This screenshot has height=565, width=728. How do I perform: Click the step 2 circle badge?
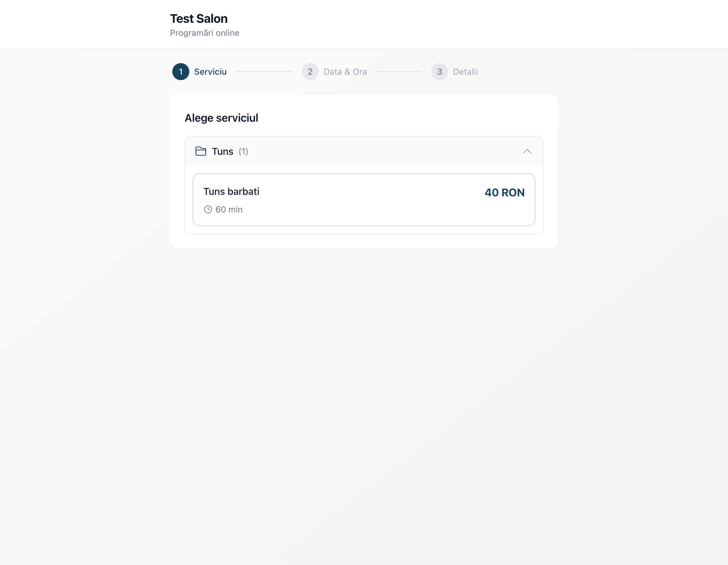(x=310, y=72)
